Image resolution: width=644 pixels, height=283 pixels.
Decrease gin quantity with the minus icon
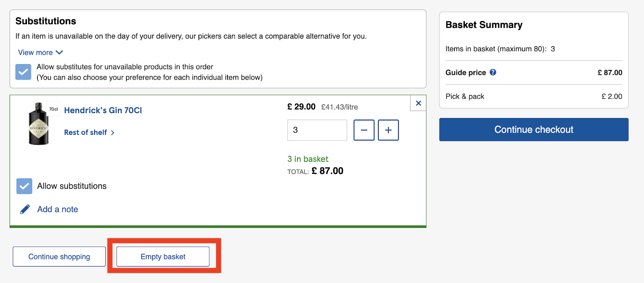[363, 130]
